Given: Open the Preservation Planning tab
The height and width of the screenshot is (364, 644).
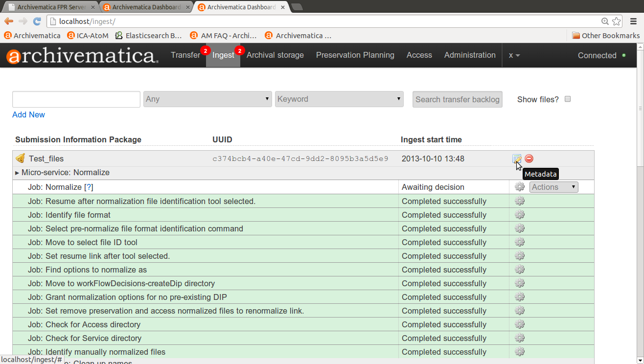Looking at the screenshot, I should [x=355, y=55].
